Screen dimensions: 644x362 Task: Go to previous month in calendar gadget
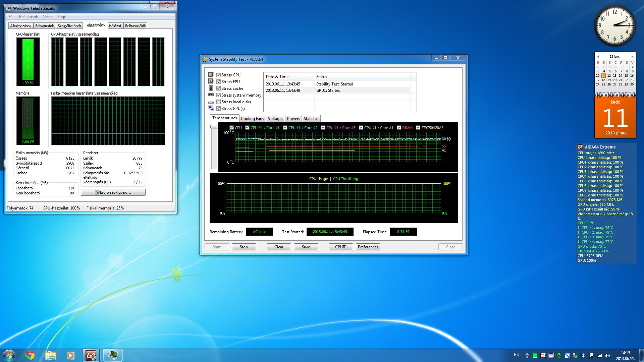(x=598, y=57)
